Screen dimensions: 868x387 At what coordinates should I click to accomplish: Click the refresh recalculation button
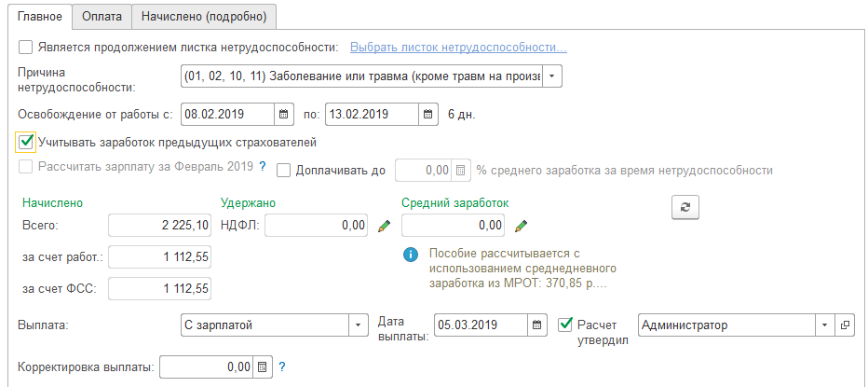[x=685, y=209]
